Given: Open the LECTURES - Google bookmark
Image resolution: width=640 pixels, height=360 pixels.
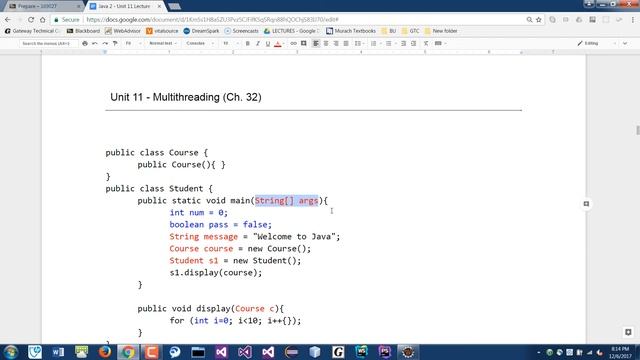Looking at the screenshot, I should click(x=292, y=31).
